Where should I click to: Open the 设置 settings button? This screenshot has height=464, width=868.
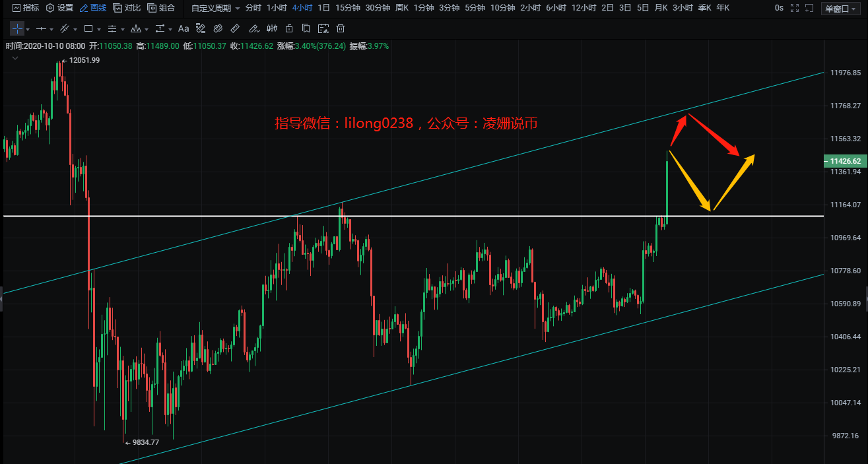[59, 8]
